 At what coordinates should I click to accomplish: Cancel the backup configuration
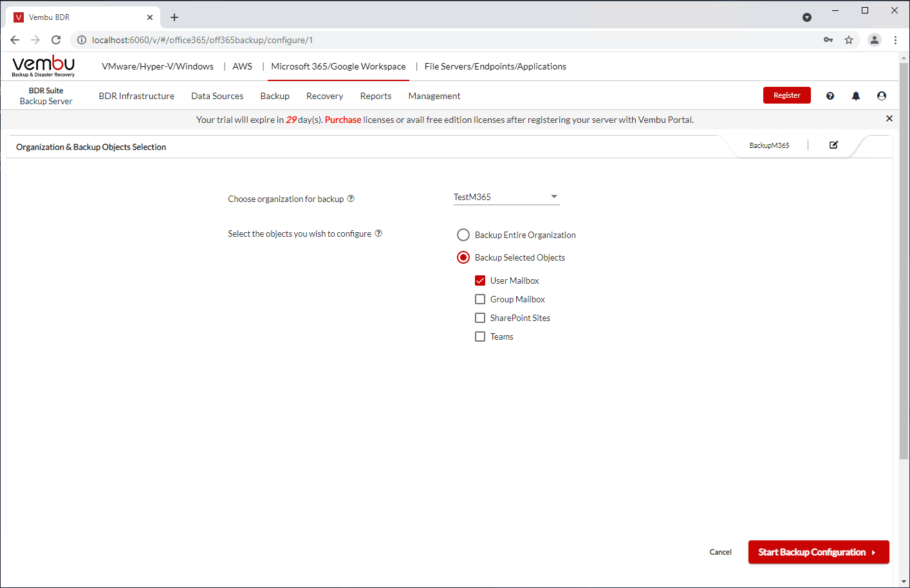point(721,552)
